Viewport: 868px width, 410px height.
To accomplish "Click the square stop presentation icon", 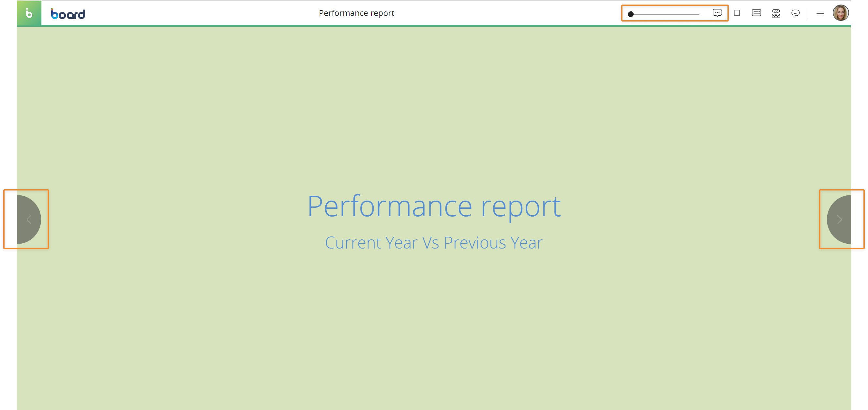I will (737, 13).
